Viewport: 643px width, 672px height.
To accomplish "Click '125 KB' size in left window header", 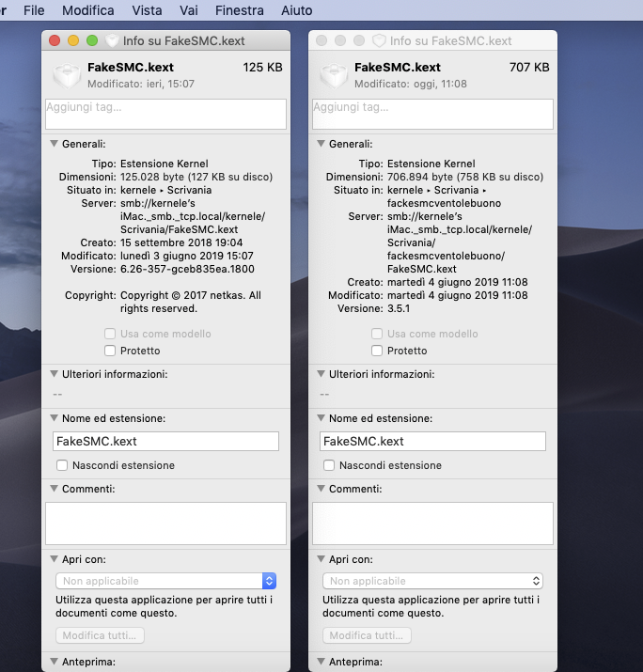I will (263, 68).
